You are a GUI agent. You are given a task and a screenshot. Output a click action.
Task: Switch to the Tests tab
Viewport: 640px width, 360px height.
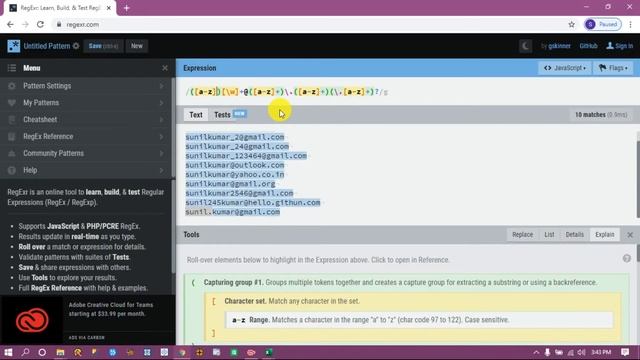pyautogui.click(x=230, y=115)
